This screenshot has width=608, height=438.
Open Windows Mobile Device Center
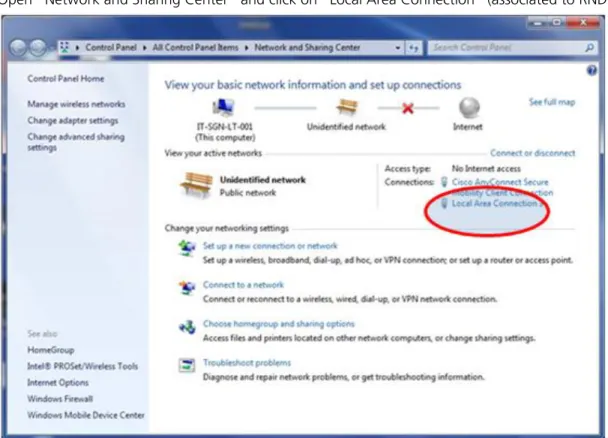pyautogui.click(x=86, y=415)
